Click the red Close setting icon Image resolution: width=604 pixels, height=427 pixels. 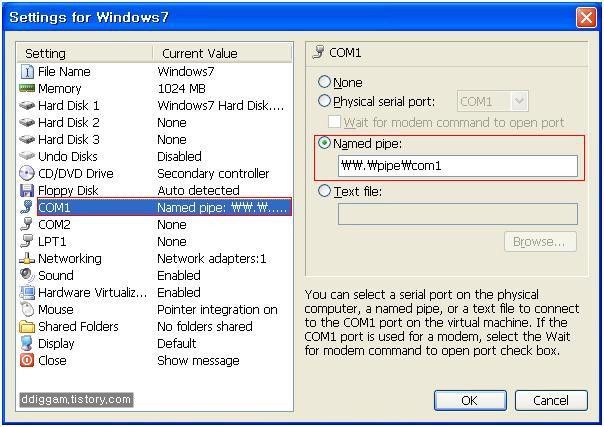coord(27,360)
